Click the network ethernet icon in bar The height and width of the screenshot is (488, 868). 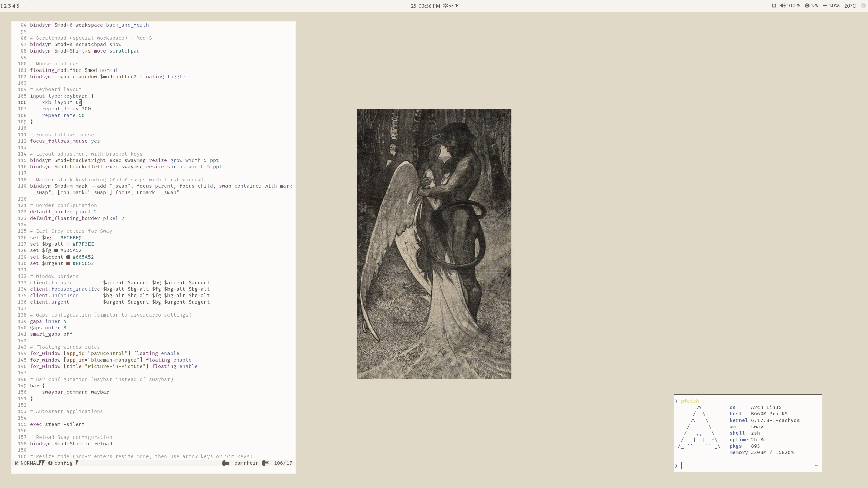(x=774, y=6)
